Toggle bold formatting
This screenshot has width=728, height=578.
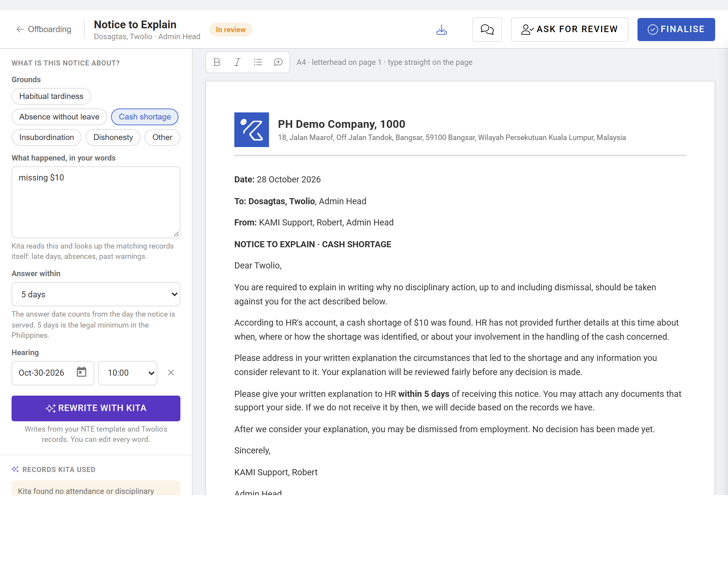[217, 62]
